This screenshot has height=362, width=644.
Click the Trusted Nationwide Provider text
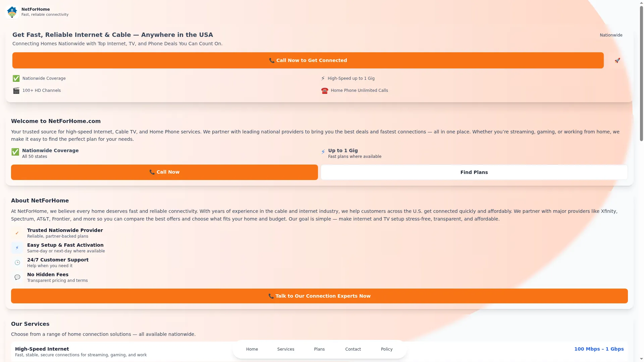65,230
